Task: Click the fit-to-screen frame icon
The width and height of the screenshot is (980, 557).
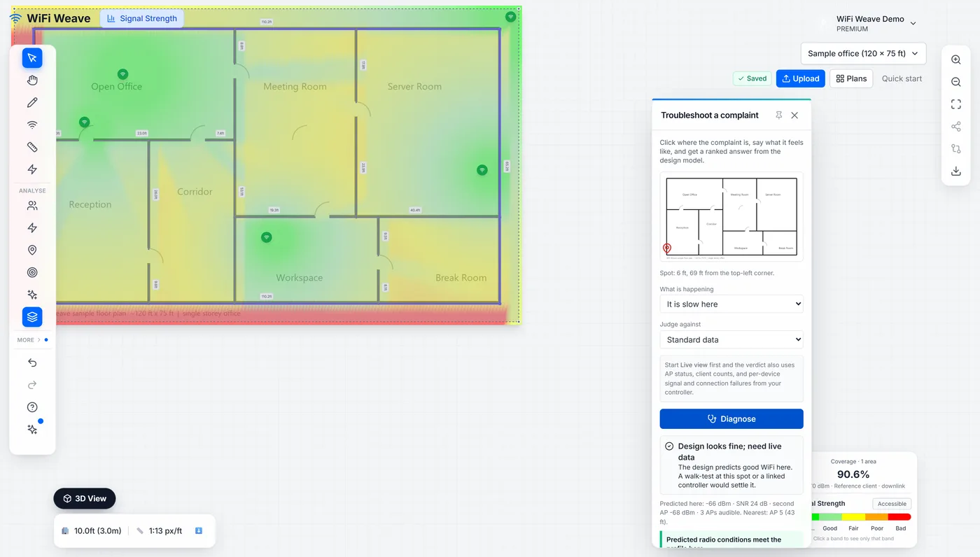Action: 956,104
